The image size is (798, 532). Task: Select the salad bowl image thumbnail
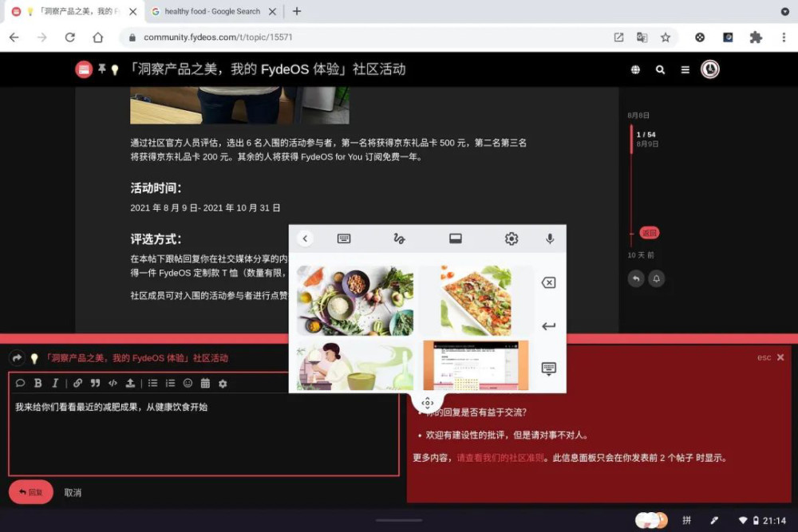(x=355, y=301)
